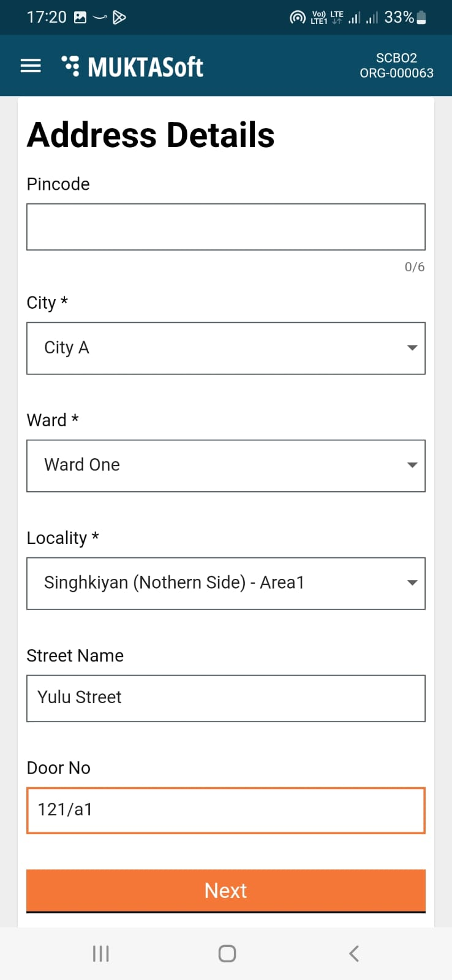Tap the Android recent apps button

[x=100, y=953]
